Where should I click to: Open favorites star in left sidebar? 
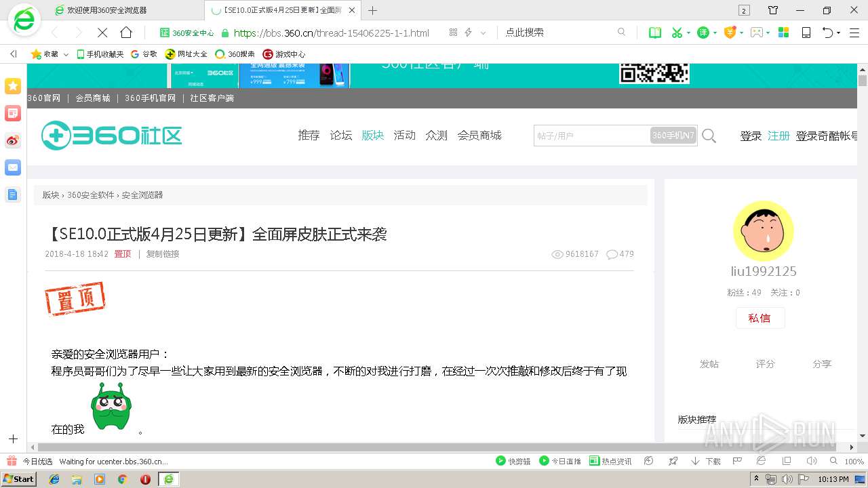click(13, 86)
